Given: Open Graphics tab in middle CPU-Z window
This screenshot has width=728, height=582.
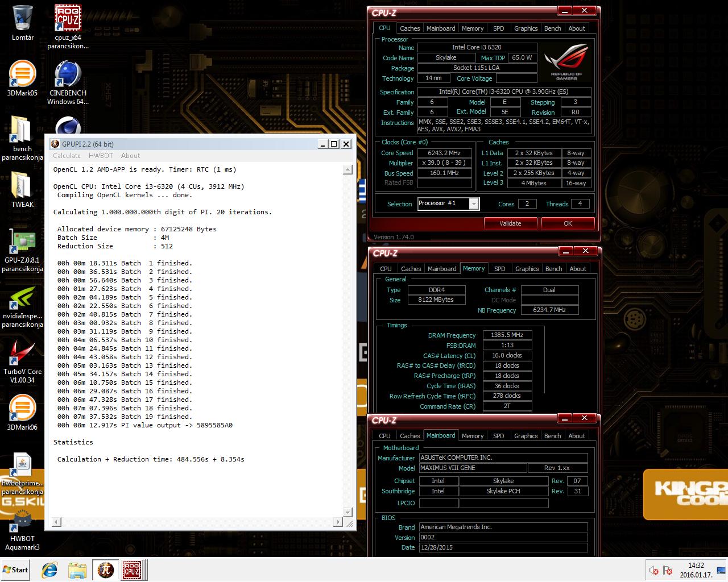Looking at the screenshot, I should 527,269.
